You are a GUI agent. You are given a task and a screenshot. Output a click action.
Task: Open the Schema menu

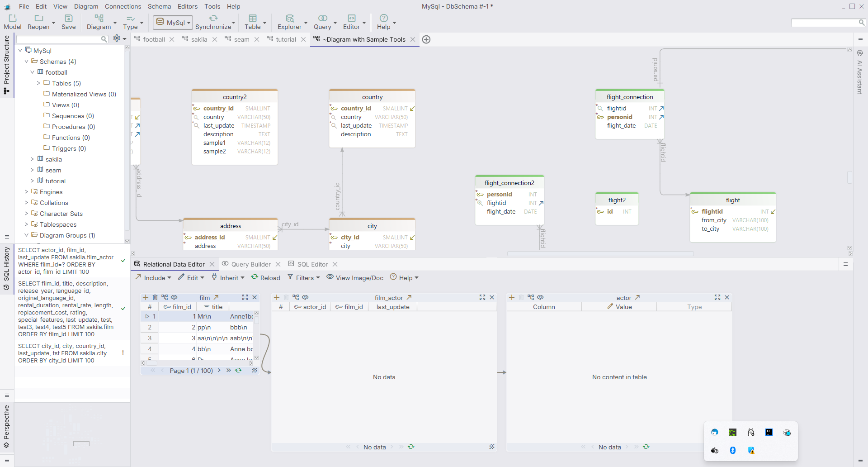(x=159, y=6)
